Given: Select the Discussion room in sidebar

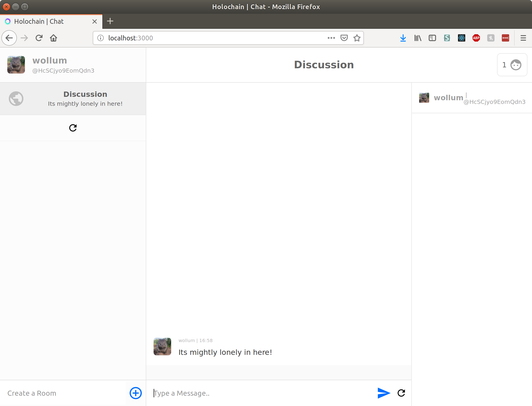Looking at the screenshot, I should [85, 99].
